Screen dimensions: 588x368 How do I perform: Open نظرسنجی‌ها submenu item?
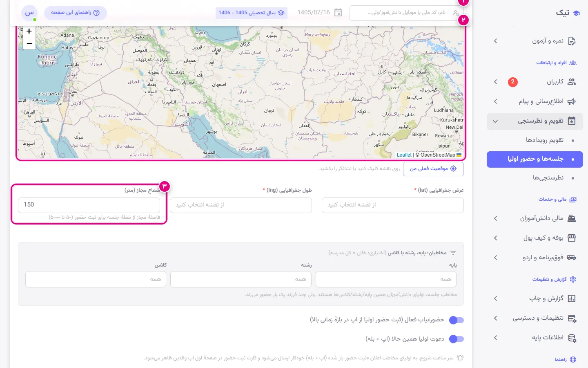pyautogui.click(x=535, y=178)
